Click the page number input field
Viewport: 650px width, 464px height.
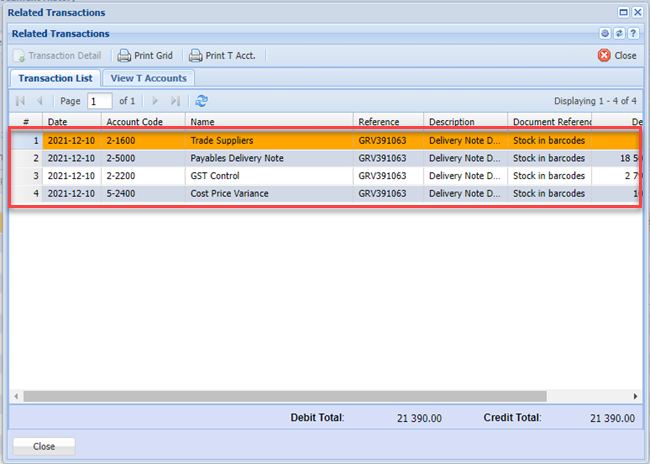[x=99, y=101]
